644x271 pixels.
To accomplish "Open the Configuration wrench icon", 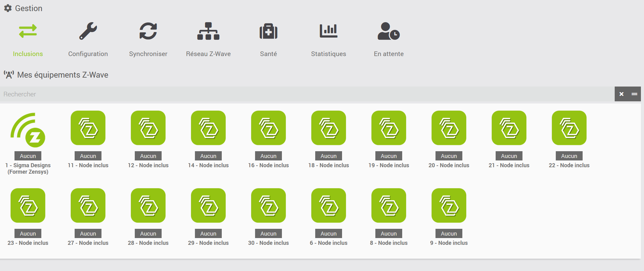I will [x=88, y=31].
